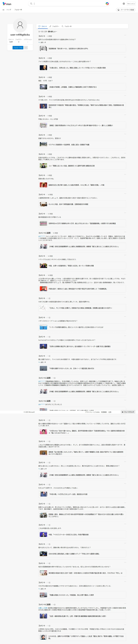Viewport: 138px width, 644px height.
Task: Open more options next to フォローする
Action: [26, 48]
